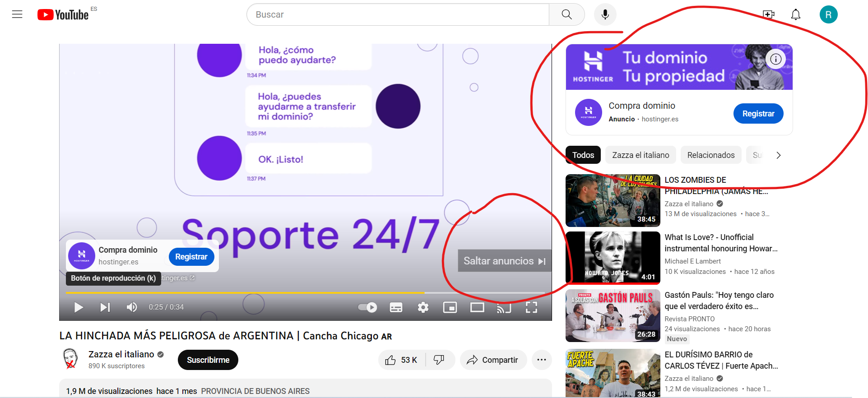Mute the video volume icon
868x398 pixels.
[132, 307]
